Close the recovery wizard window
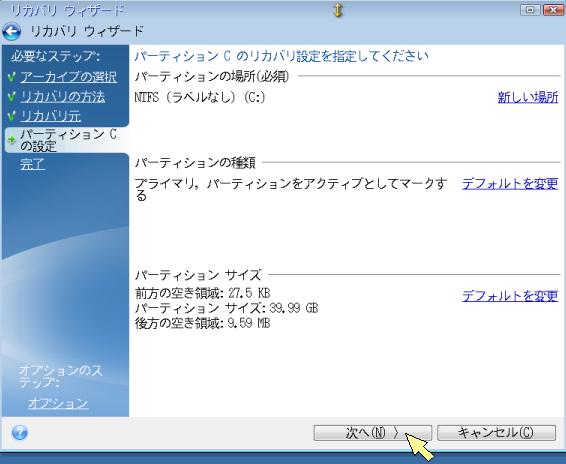The width and height of the screenshot is (566, 464). pos(553,10)
